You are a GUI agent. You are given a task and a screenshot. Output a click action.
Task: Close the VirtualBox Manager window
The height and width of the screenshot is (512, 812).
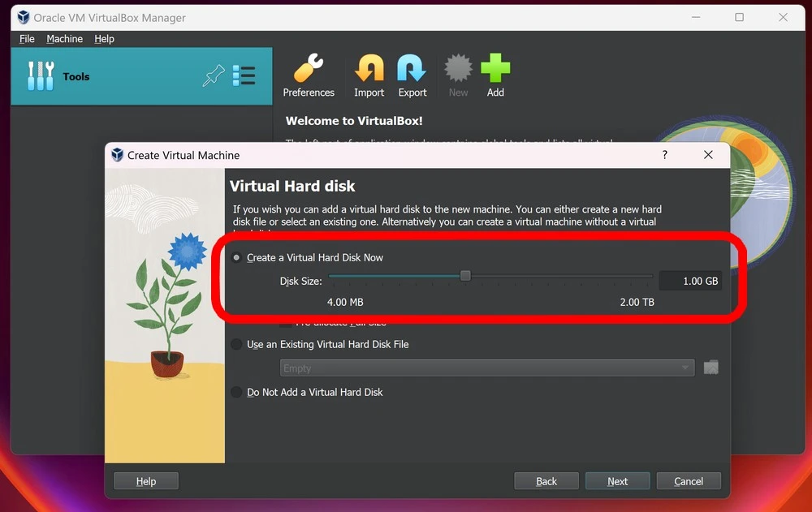pos(783,17)
